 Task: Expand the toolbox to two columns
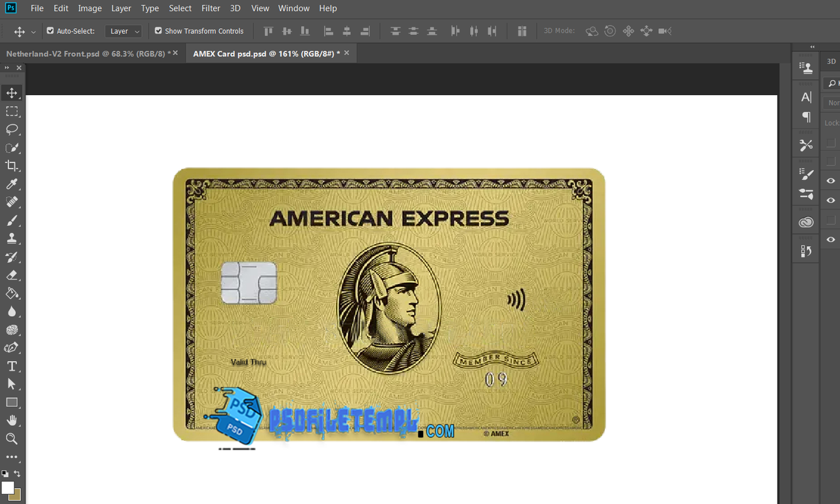[x=7, y=68]
